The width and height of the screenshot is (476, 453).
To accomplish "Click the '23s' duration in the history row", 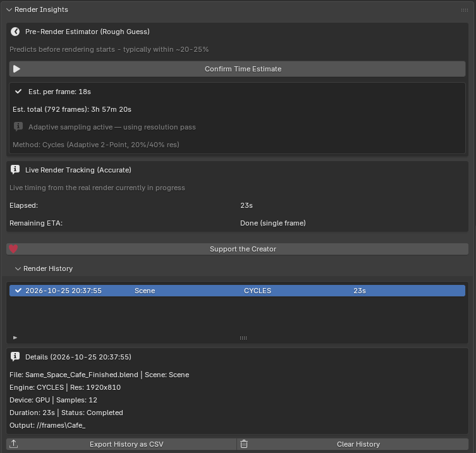I will tap(360, 291).
